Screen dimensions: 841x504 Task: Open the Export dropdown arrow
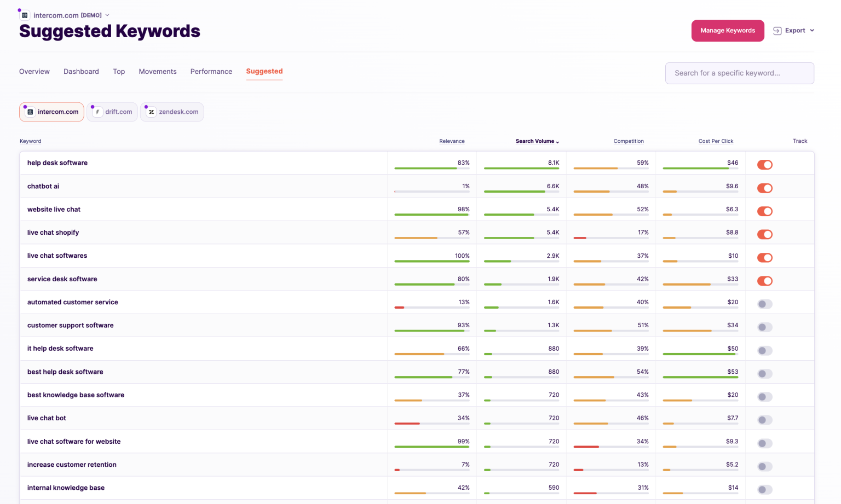pyautogui.click(x=812, y=31)
